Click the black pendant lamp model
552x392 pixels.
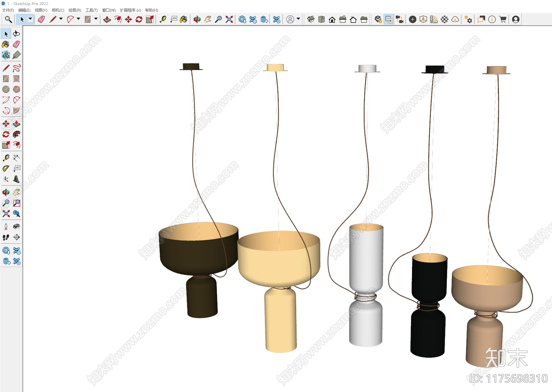428,305
